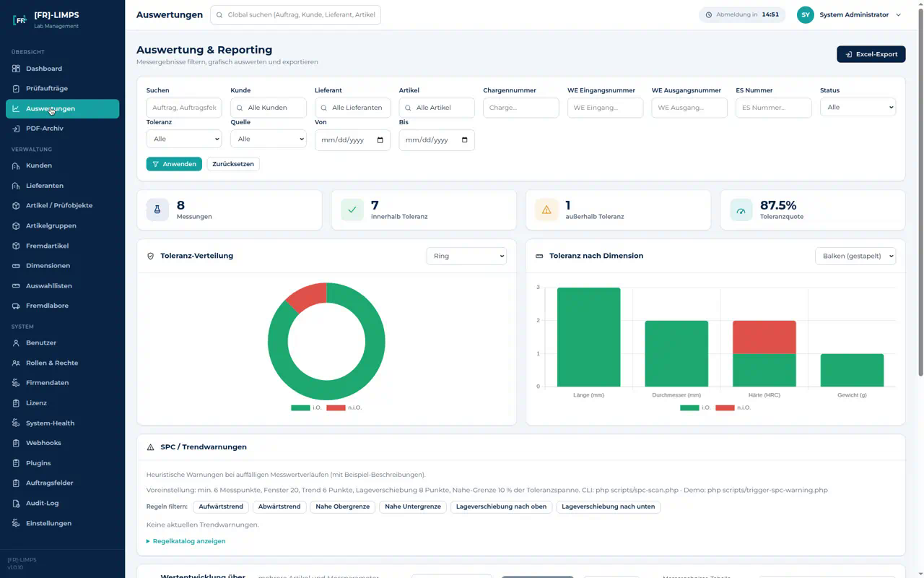Image resolution: width=924 pixels, height=578 pixels.
Task: Click the Prüfaufträge clipboard icon
Action: click(16, 89)
